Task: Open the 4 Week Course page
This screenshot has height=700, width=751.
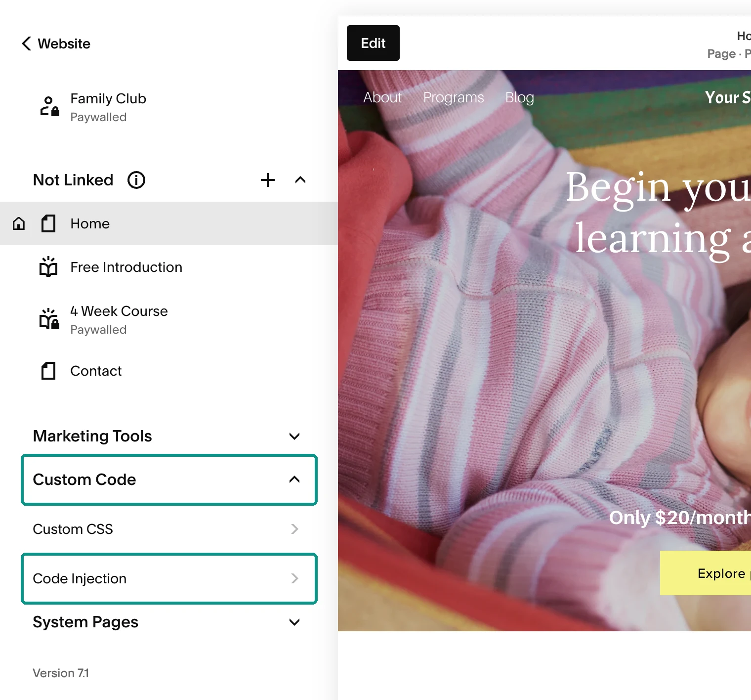Action: point(169,319)
